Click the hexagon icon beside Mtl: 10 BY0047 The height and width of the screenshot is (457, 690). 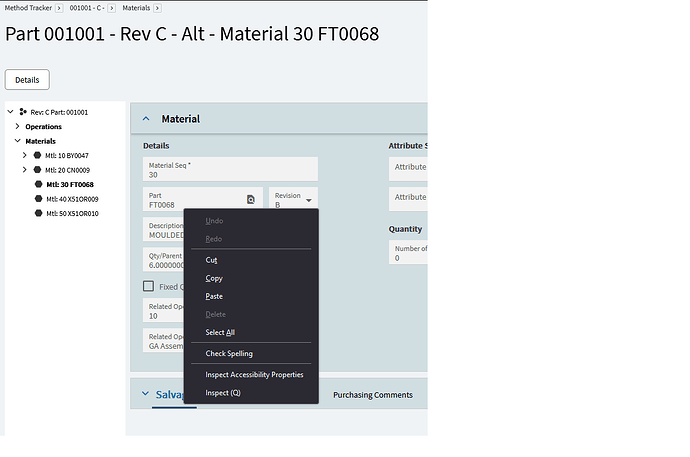[x=37, y=155]
